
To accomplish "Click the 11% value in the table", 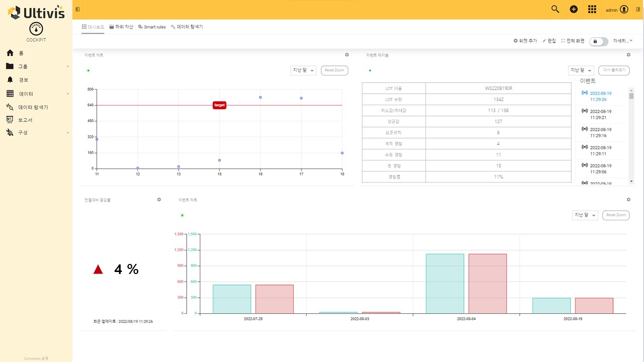I will (x=498, y=177).
